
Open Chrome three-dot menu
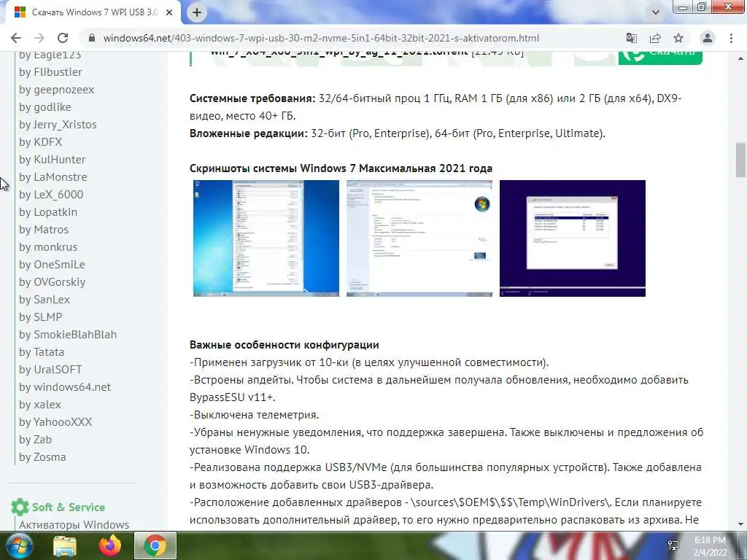[x=731, y=38]
